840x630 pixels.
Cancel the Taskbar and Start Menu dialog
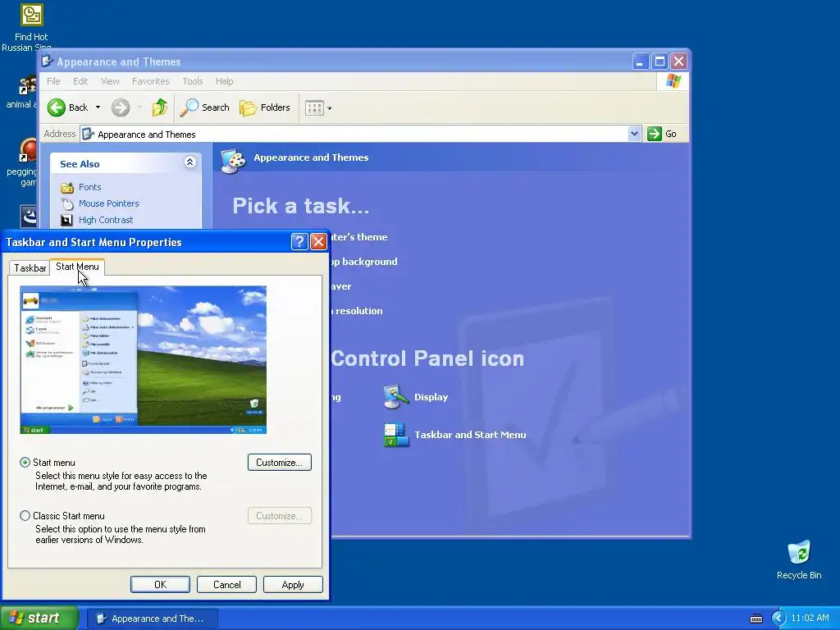pos(226,584)
